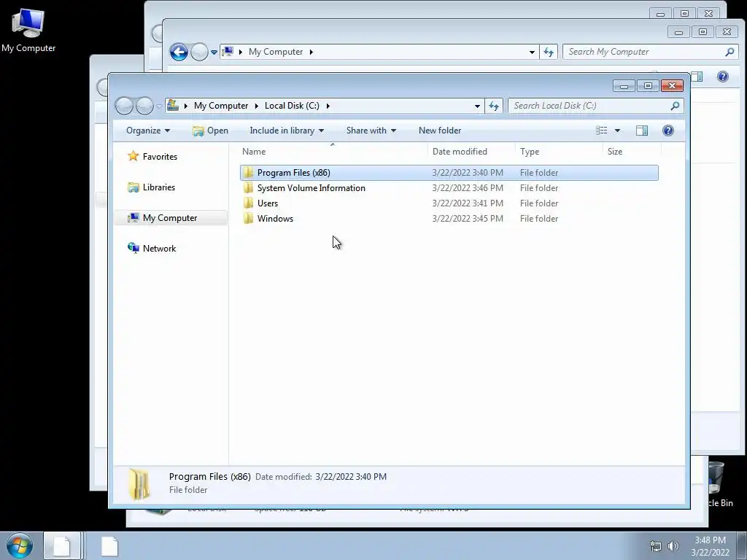Click the Users folder icon
Image resolution: width=747 pixels, height=560 pixels.
coord(248,203)
